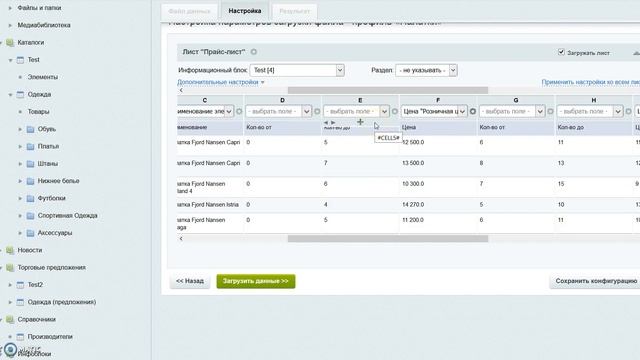Click the Каталоги section icon

click(10, 42)
